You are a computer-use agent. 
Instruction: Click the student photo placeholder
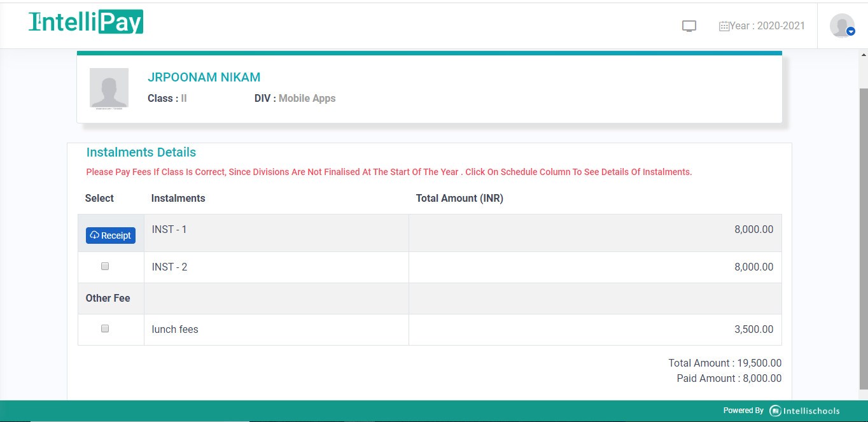click(109, 88)
